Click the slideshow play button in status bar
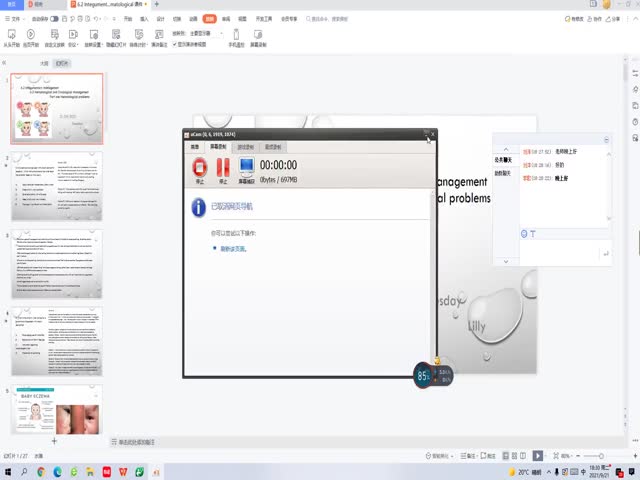The image size is (640, 480). tap(538, 456)
